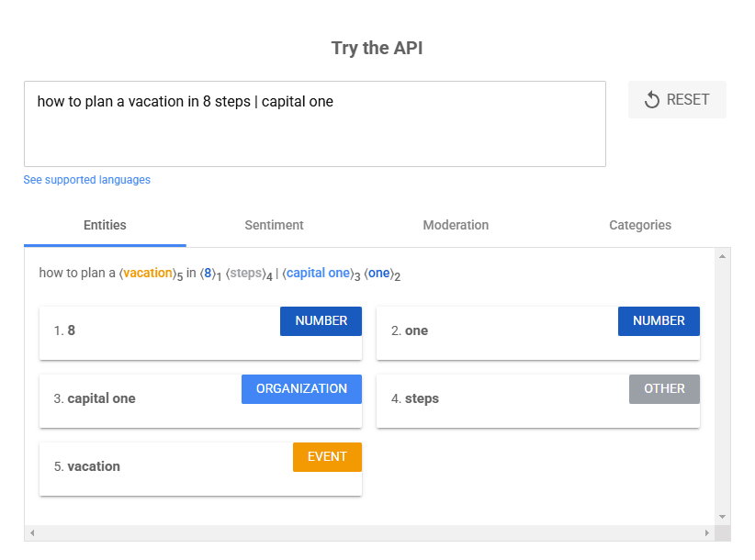
Task: Click the horizontal scrollbar left arrow
Action: 32,532
